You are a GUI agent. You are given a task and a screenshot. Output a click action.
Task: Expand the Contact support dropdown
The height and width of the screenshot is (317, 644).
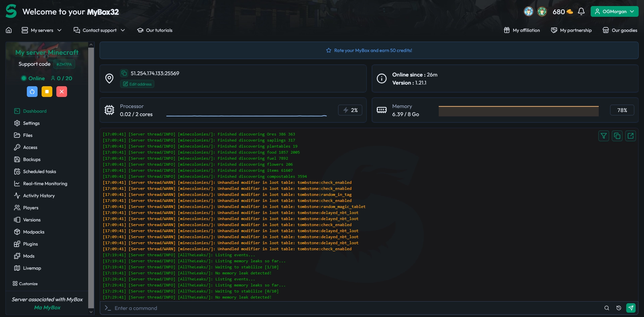(x=99, y=30)
